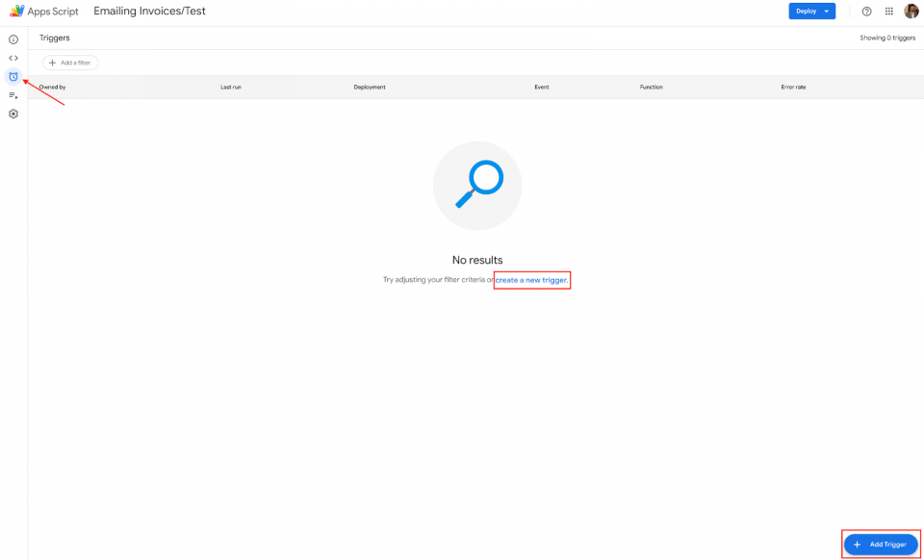Click the Error rate column header

pyautogui.click(x=793, y=87)
